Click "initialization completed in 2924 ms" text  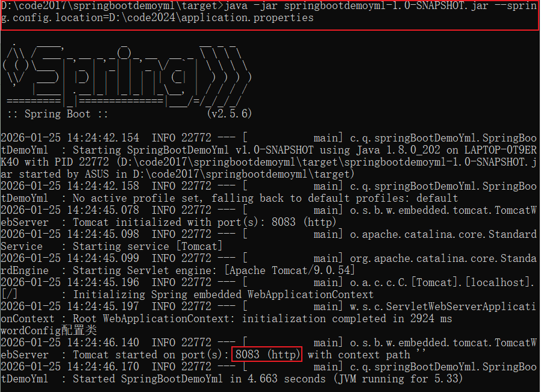(x=347, y=319)
